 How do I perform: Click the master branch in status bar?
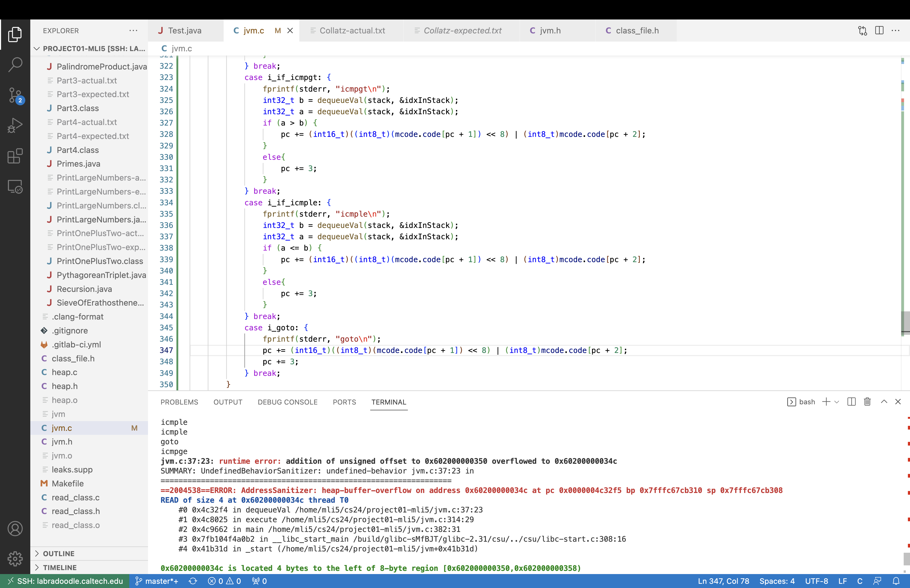(157, 581)
